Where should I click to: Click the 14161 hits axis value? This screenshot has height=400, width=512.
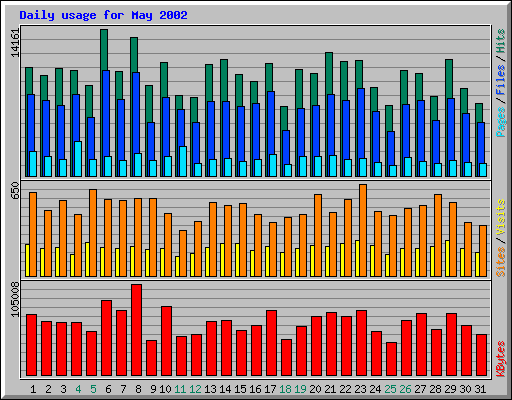coord(15,43)
